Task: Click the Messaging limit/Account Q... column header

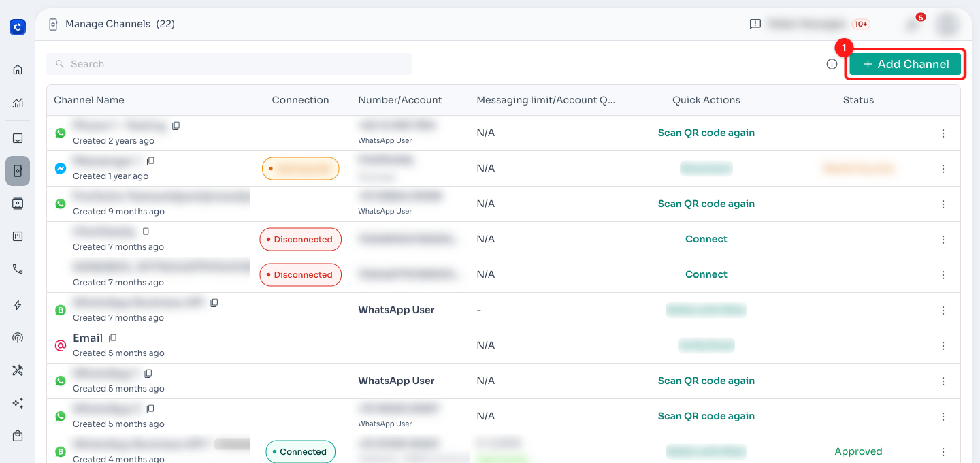Action: click(546, 100)
